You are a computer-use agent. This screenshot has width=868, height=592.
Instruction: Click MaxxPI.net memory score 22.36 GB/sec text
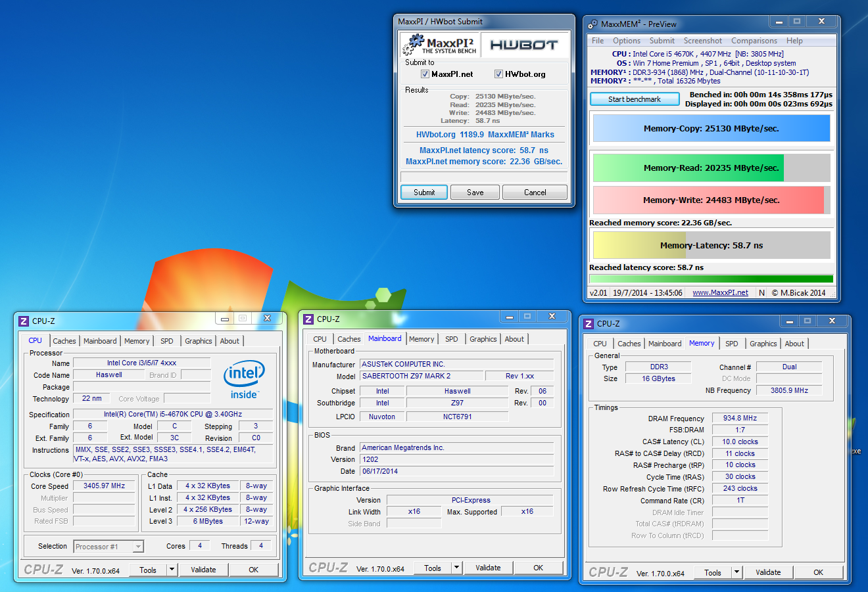484,162
